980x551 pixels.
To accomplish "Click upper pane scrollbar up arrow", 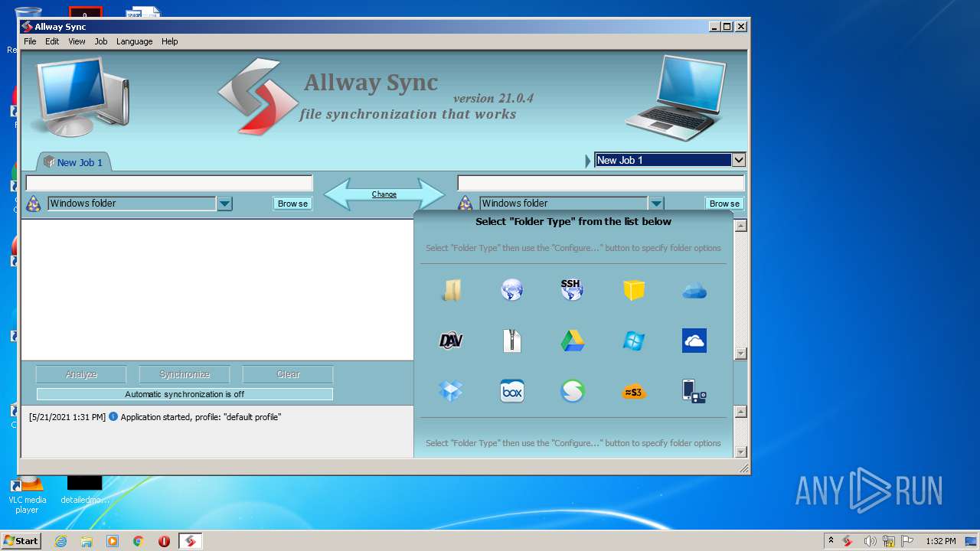I will [740, 226].
